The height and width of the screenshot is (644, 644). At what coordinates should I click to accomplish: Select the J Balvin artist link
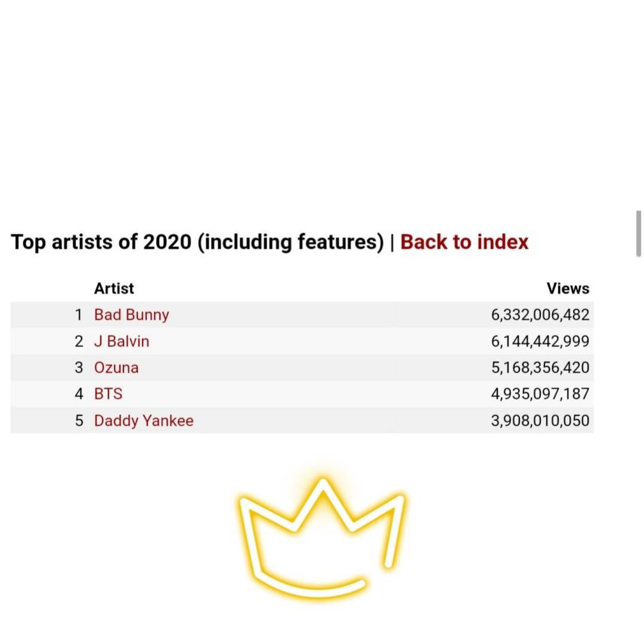(122, 342)
